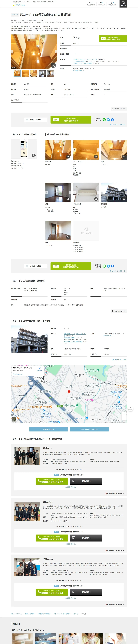Show next バス・トイレ photo
Image resolution: width=138 pixels, height=644 pixels.
(x=98, y=150)
